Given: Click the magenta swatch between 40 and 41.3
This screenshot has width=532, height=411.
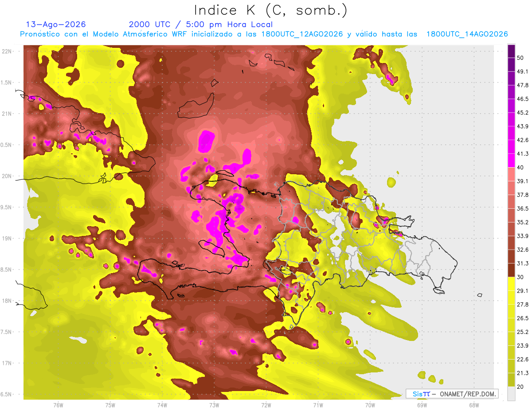Looking at the screenshot, I should [512, 160].
